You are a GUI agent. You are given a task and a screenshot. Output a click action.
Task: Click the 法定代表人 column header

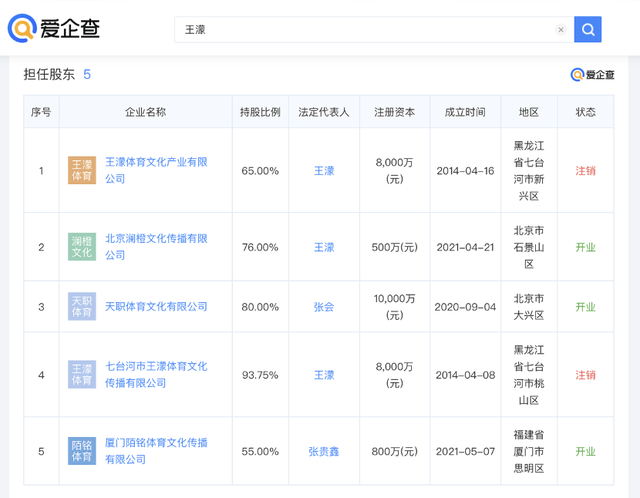[324, 112]
